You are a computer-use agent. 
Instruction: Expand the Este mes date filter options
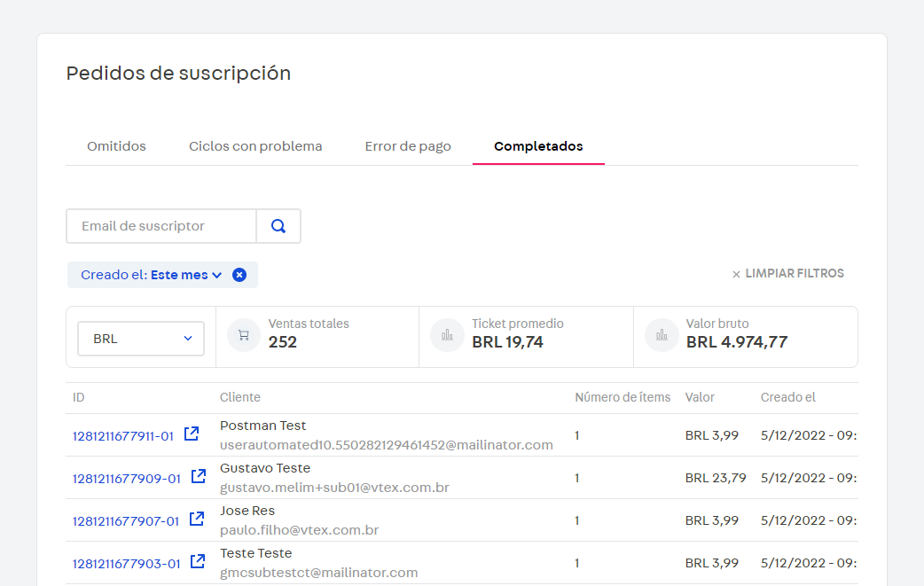217,275
